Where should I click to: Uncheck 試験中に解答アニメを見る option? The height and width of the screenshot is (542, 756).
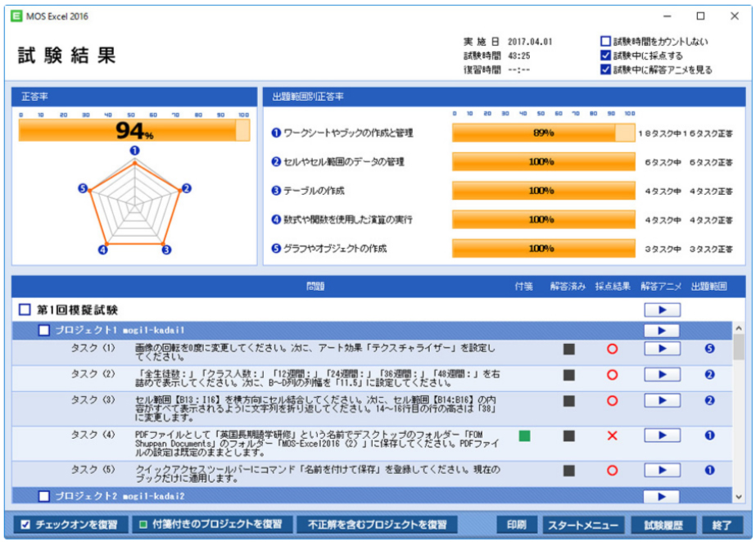coord(605,70)
